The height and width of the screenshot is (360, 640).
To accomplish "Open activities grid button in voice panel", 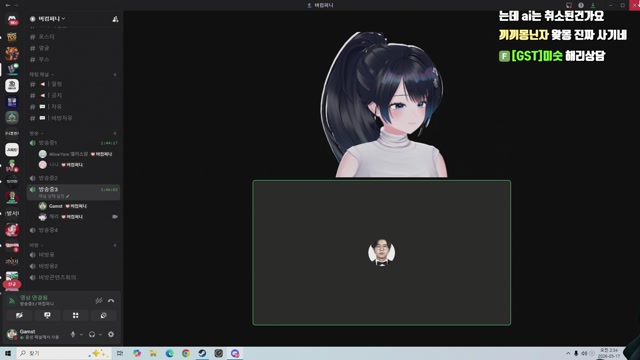I will pyautogui.click(x=76, y=316).
